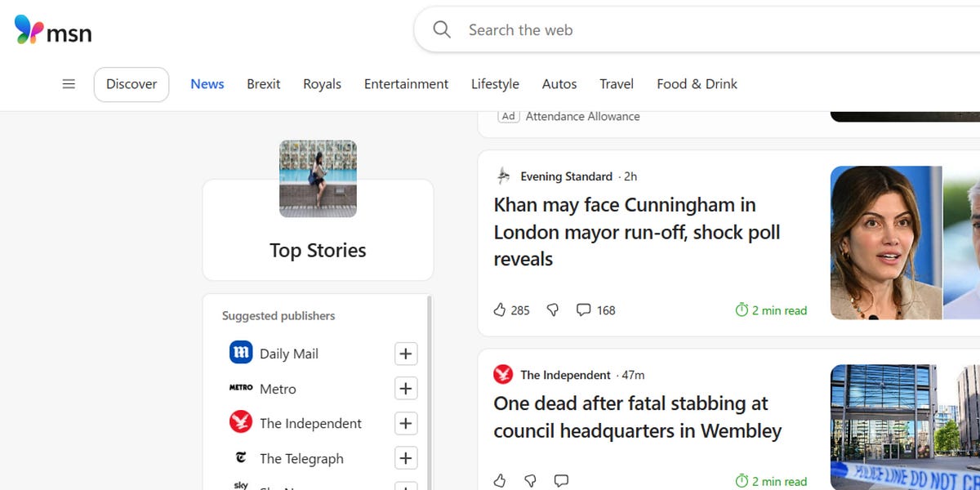Select the Discover tab

tap(131, 84)
